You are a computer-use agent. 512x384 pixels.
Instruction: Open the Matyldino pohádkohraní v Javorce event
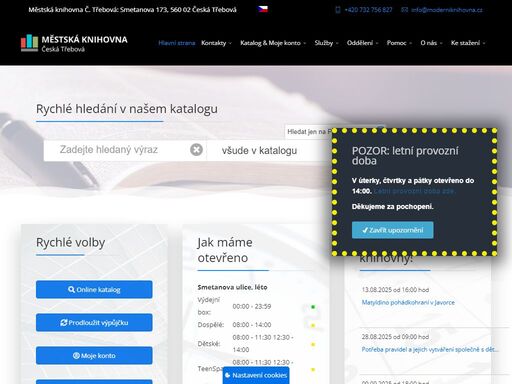point(408,302)
